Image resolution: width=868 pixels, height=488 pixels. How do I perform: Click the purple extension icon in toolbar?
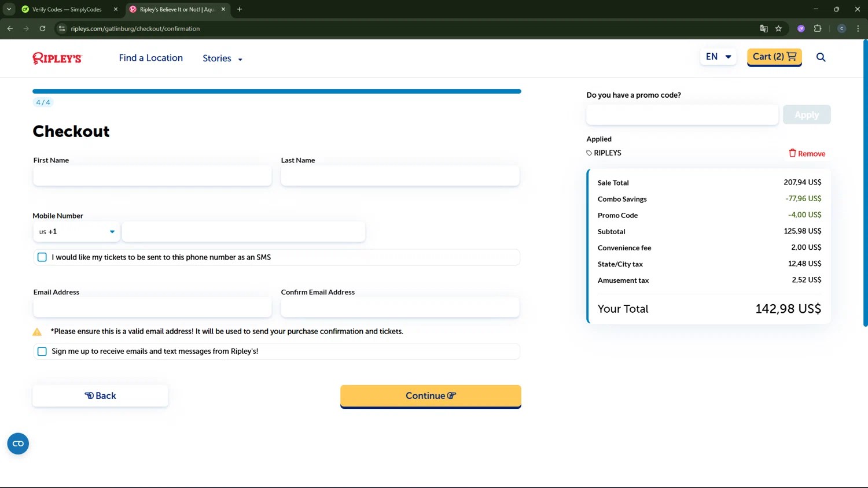[x=801, y=28]
